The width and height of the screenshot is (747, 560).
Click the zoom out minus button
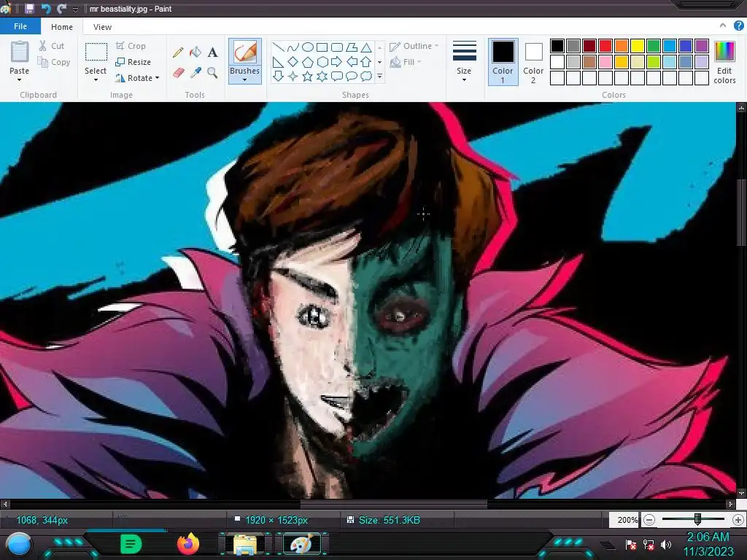click(649, 520)
